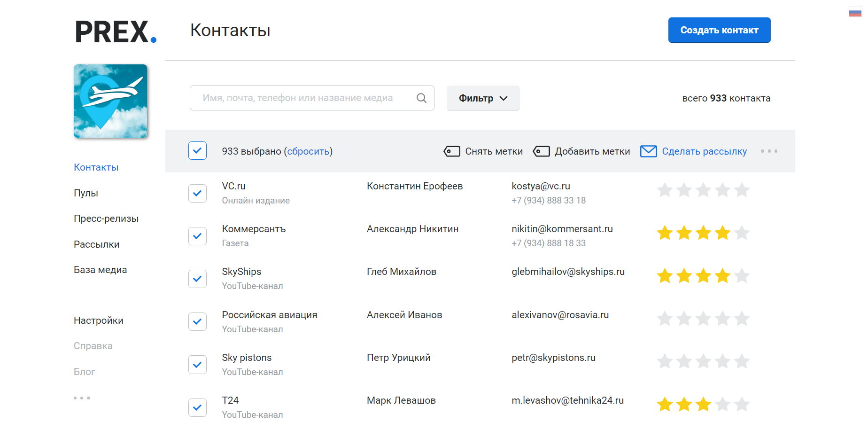Expand sidebar three-dot more menu

(x=82, y=398)
